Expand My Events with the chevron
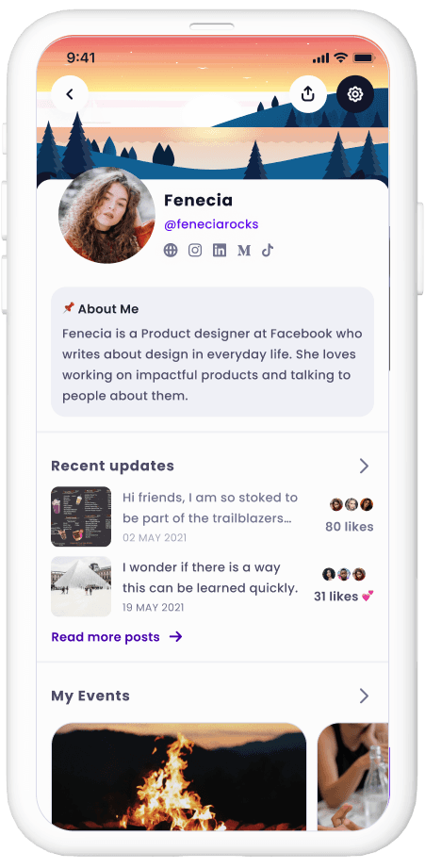Viewport: 425px width, 868px height. pyautogui.click(x=364, y=696)
